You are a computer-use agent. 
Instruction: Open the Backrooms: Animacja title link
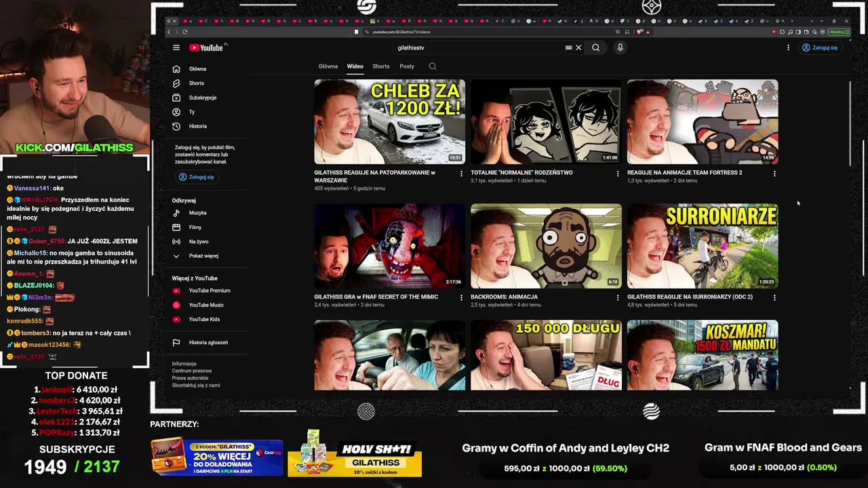pyautogui.click(x=504, y=297)
